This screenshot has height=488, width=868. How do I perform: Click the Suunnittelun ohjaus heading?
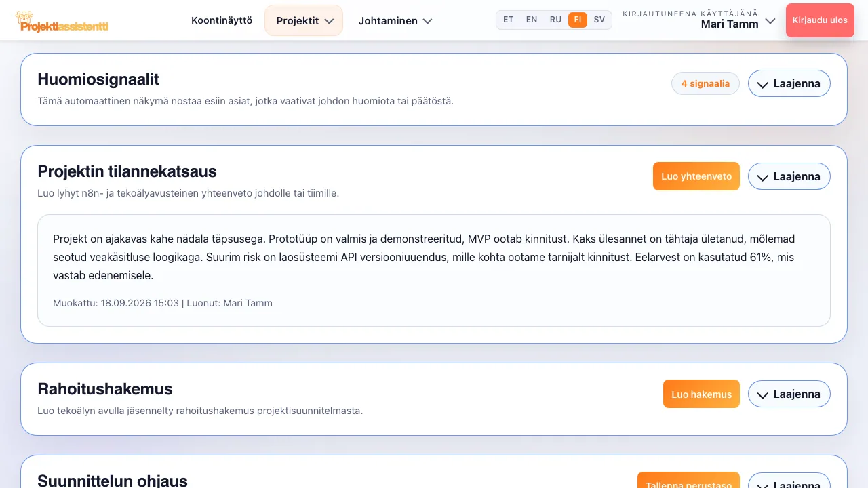113,481
